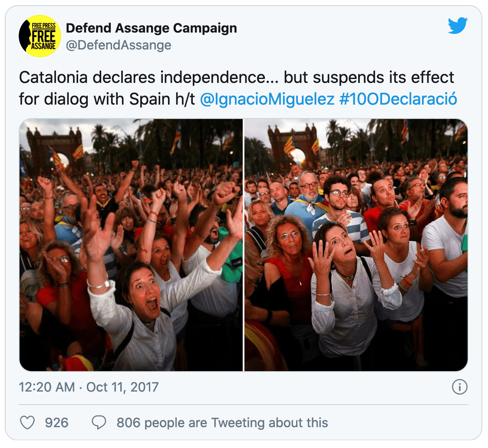
Task: Click the 926 likes count
Action: [x=56, y=422]
